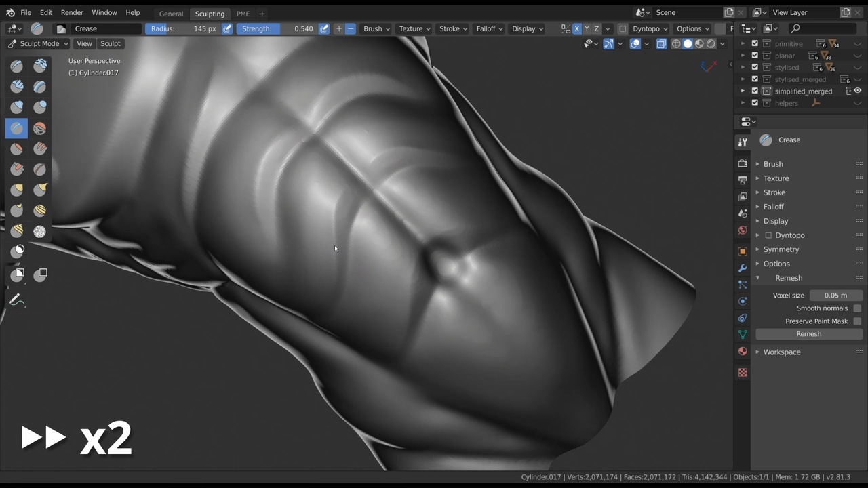Switch to the General workspace tab
This screenshot has width=868, height=488.
click(x=171, y=14)
